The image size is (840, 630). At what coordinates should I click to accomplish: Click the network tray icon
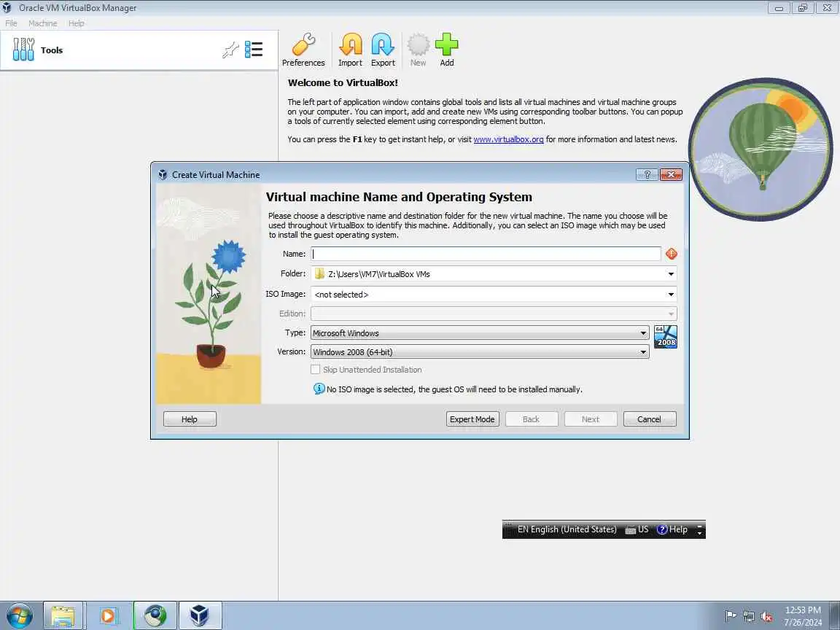pos(748,617)
